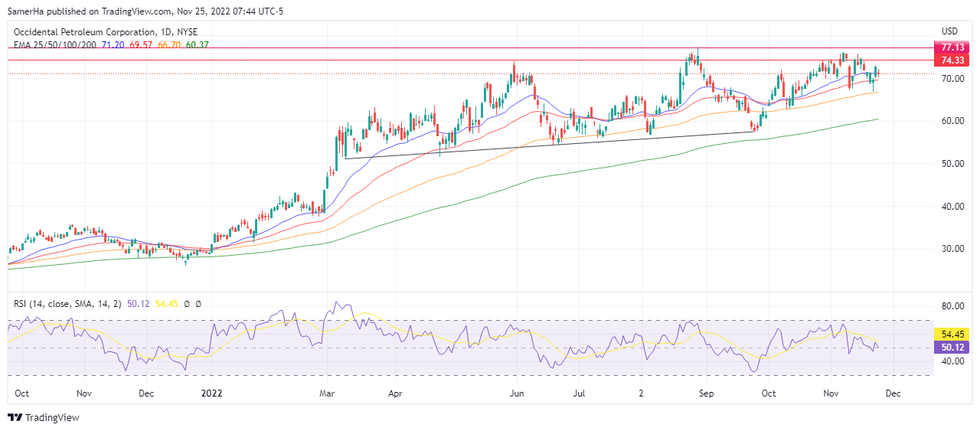Image resolution: width=980 pixels, height=431 pixels.
Task: Click the 2022 marker on the time axis
Action: pyautogui.click(x=211, y=393)
